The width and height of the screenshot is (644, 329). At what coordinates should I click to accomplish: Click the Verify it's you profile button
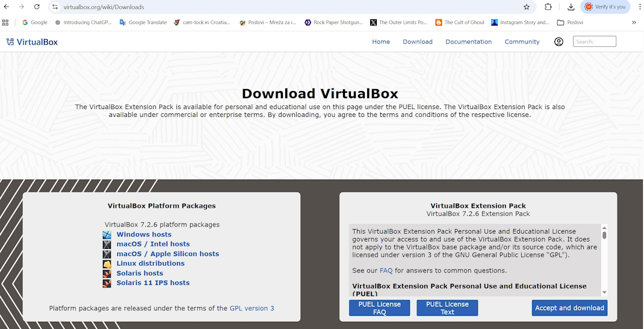click(x=605, y=7)
